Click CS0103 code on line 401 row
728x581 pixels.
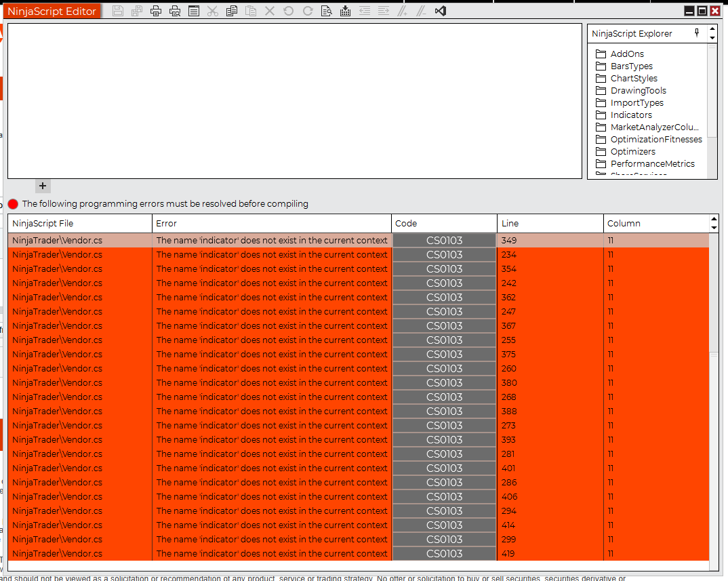[x=444, y=468]
